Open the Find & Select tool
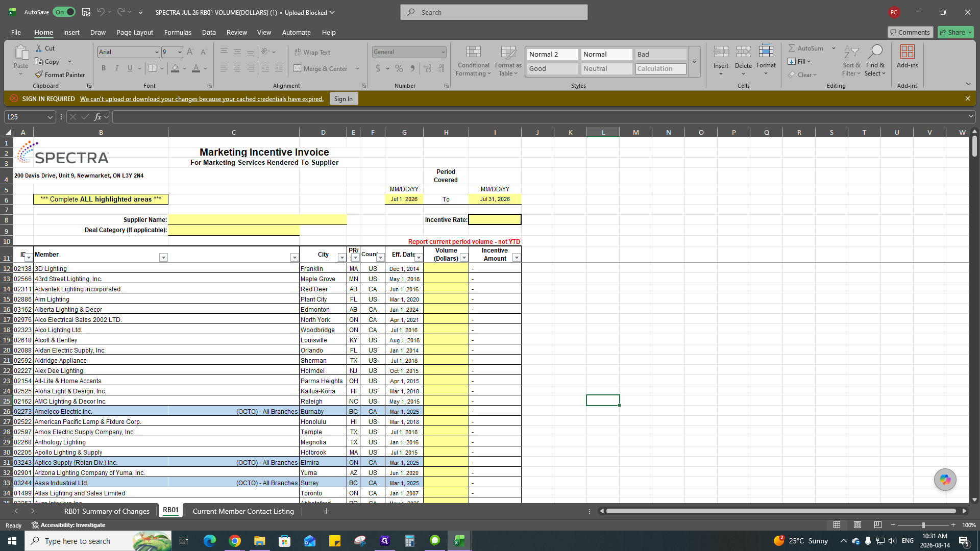 (875, 61)
